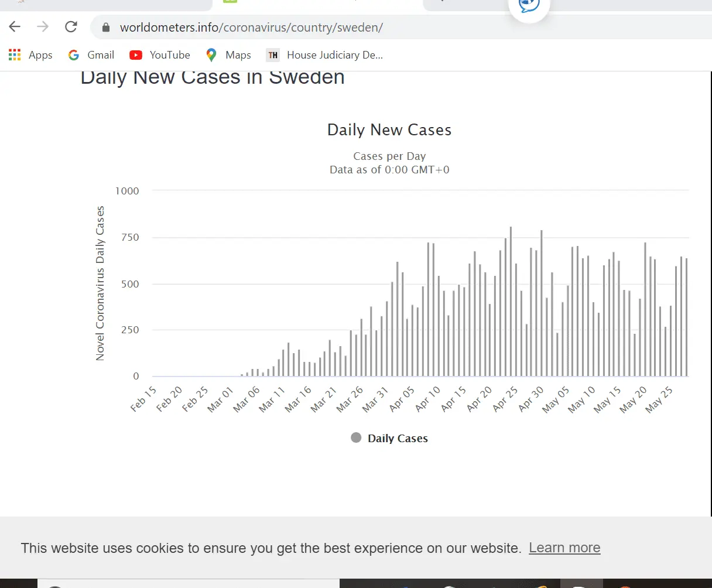Viewport: 712px width, 588px height.
Task: Click the browser forward arrow
Action: click(x=43, y=27)
